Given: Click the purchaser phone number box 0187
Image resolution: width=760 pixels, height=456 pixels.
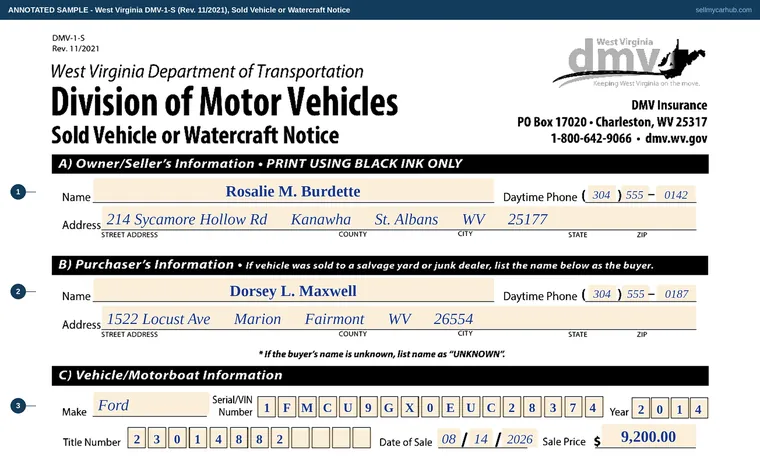Looking at the screenshot, I should click(x=676, y=294).
